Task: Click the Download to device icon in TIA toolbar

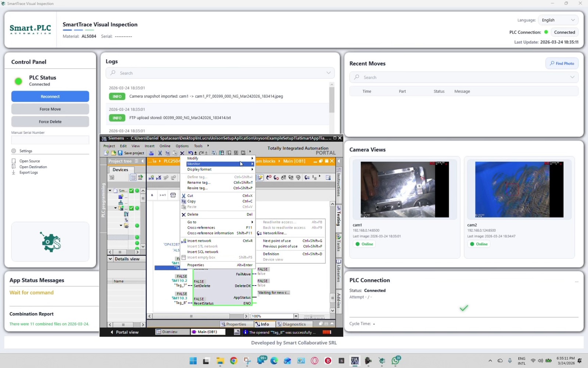Action: [222, 153]
